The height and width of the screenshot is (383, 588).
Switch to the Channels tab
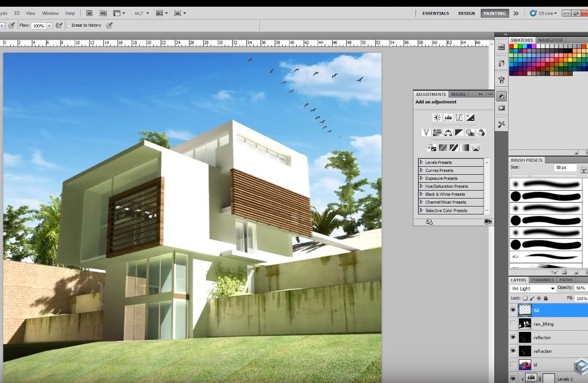click(543, 280)
